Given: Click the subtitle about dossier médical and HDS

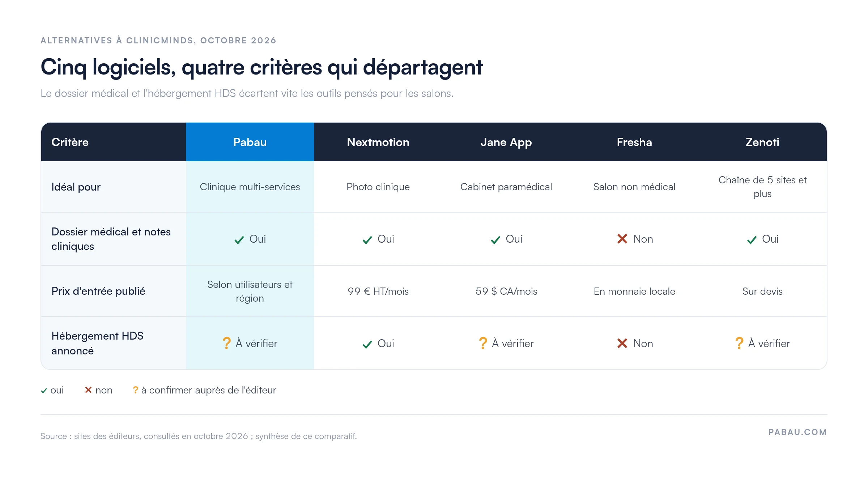Looking at the screenshot, I should tap(247, 93).
